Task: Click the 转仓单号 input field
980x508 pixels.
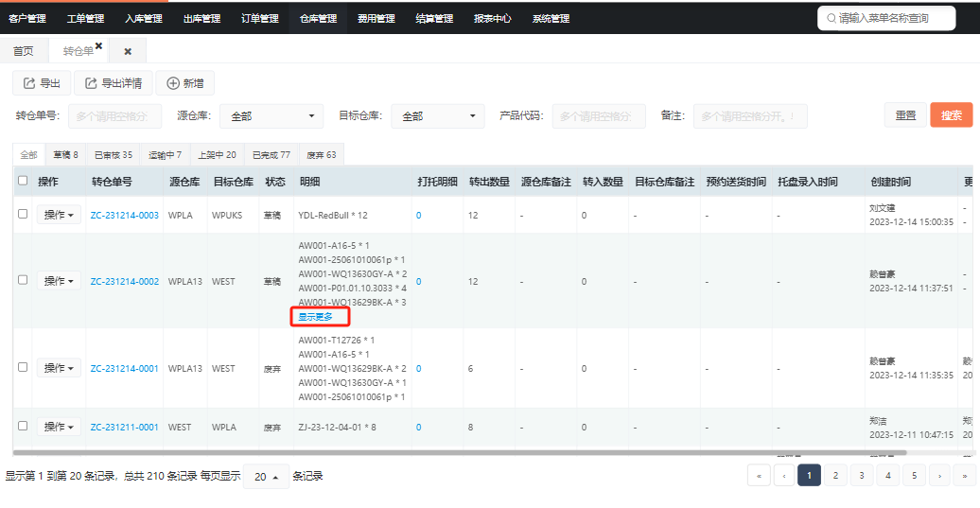Action: coord(115,116)
